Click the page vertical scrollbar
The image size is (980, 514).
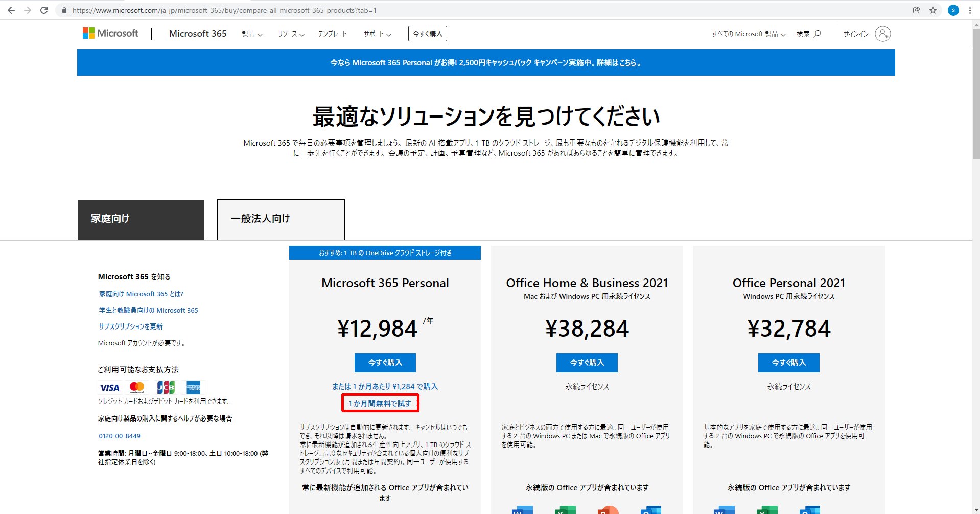coord(976,95)
